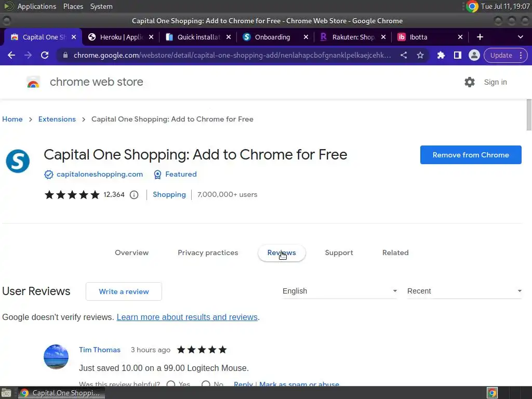Open a new tab with plus icon
532x399 pixels.
pyautogui.click(x=480, y=37)
